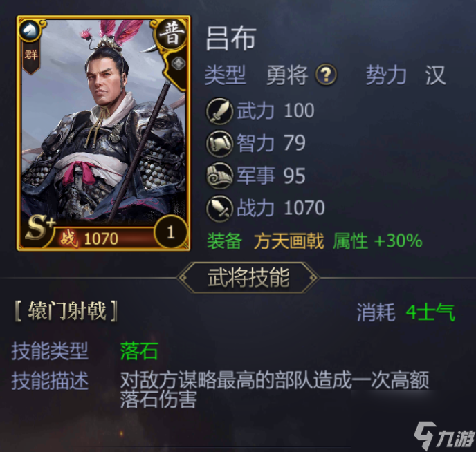Click the level 1 circle on the card
Image resolution: width=476 pixels, height=452 pixels.
point(171,232)
